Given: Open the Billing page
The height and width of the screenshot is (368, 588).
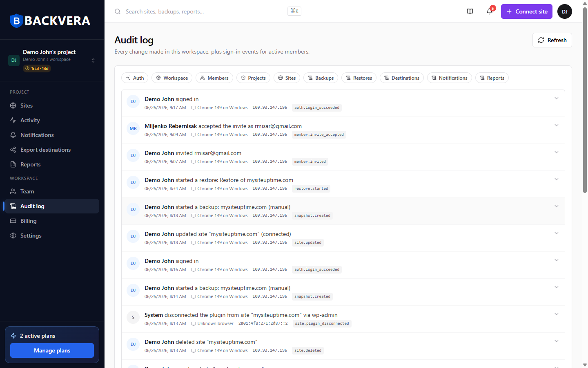Looking at the screenshot, I should pos(52,221).
